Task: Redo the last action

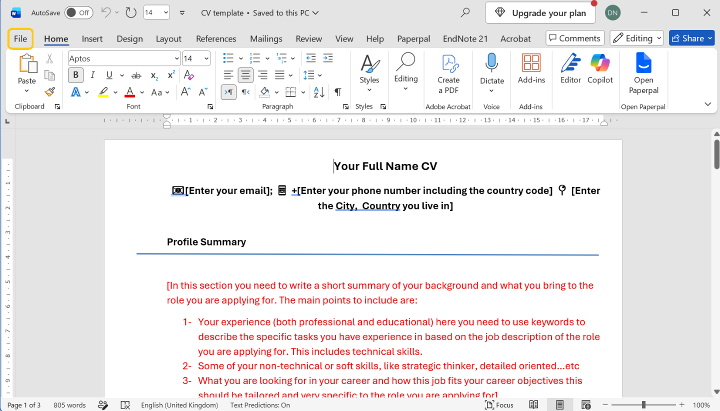Action: click(x=131, y=12)
